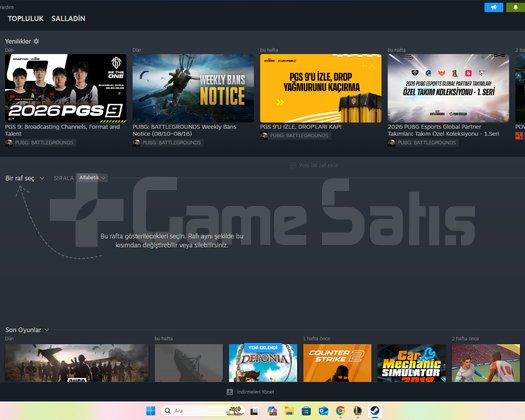This screenshot has height=420, width=525.
Task: Click PUBG: BATTLEGROUNDS tag under Broadcasting Channels news
Action: [40, 142]
